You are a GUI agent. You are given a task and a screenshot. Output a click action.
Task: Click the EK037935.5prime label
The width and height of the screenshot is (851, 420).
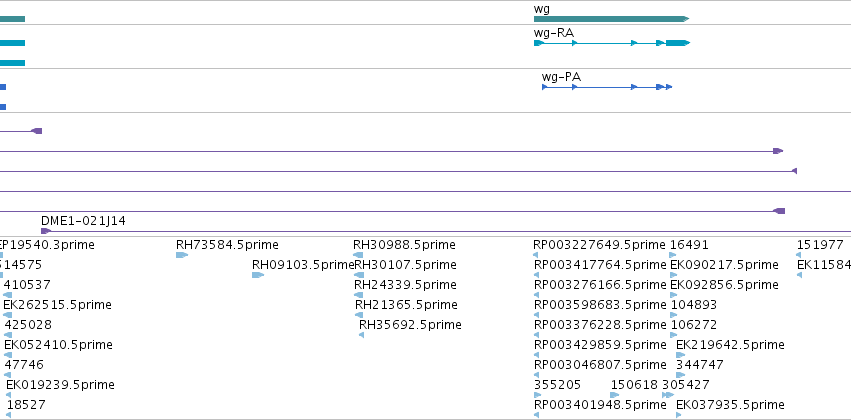tap(730, 405)
